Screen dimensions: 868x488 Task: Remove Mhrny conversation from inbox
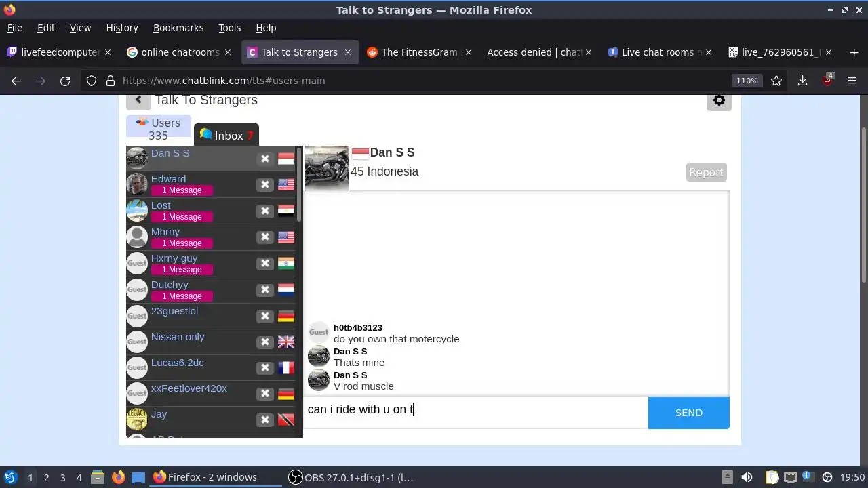(x=265, y=237)
